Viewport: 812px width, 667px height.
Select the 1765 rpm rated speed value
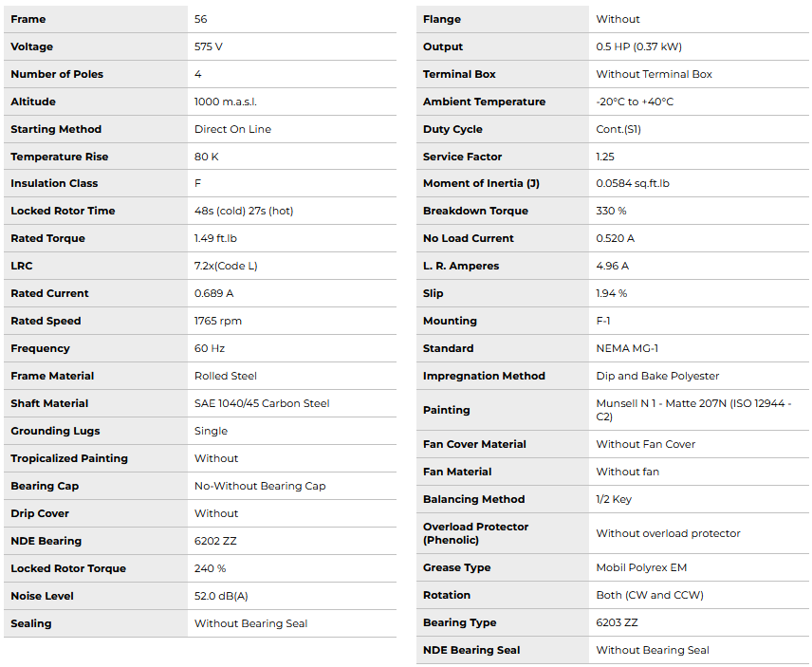tap(218, 321)
